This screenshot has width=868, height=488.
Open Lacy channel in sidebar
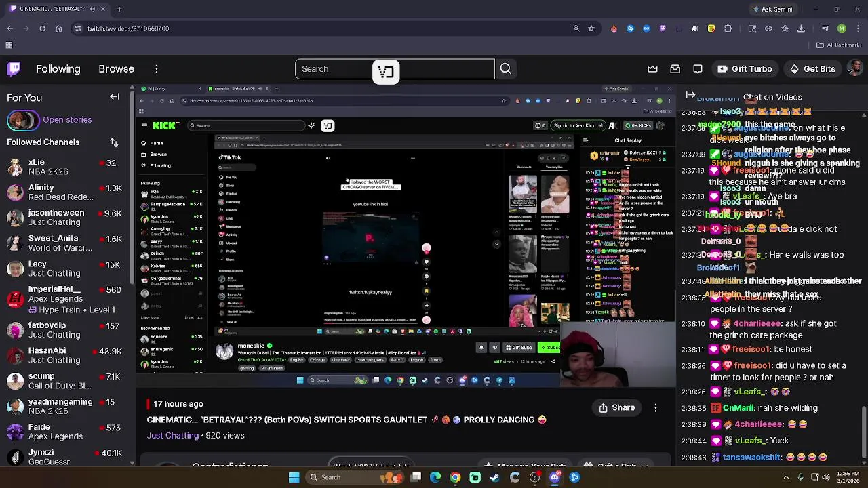66,268
